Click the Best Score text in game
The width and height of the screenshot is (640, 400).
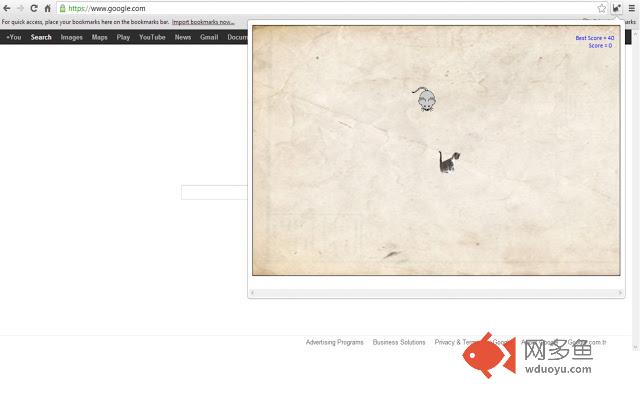click(595, 38)
